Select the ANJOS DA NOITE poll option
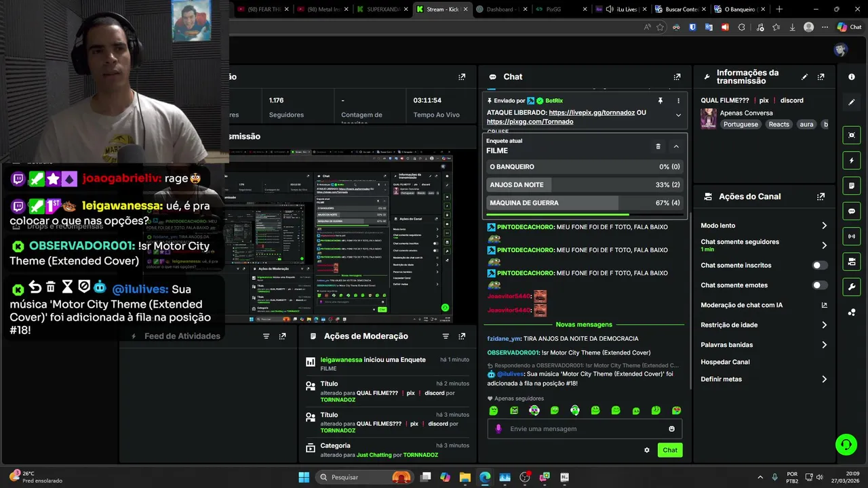 [585, 185]
